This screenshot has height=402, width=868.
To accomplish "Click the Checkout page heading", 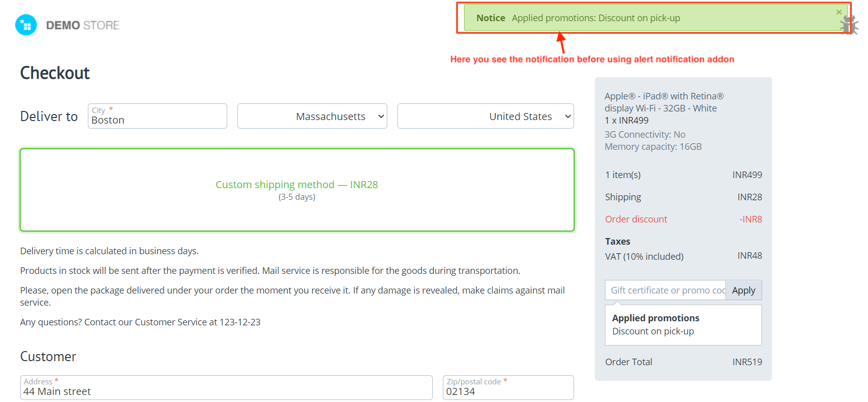I will pos(55,73).
